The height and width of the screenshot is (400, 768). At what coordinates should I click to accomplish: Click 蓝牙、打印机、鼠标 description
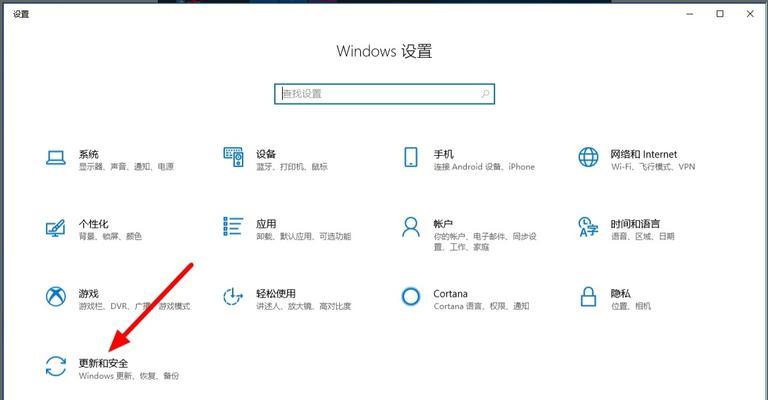[x=292, y=166]
